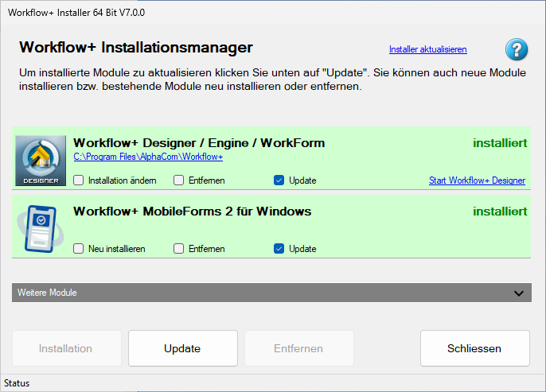Open the 'Installer aktualisieren' link

point(428,49)
